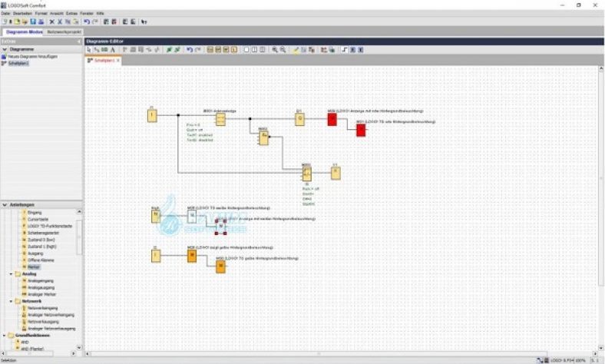
Task: Open the Hilfe menu
Action: point(101,13)
